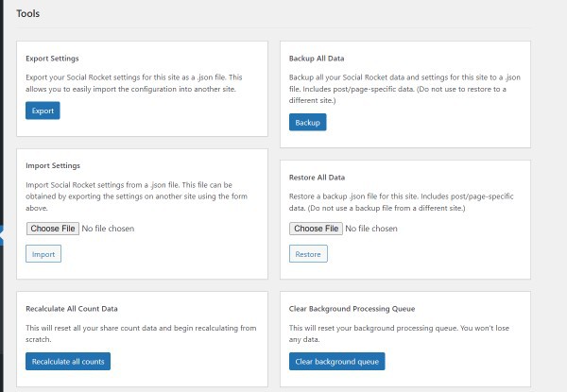The width and height of the screenshot is (567, 392).
Task: Click the Import Settings description paragraph
Action: (x=137, y=196)
